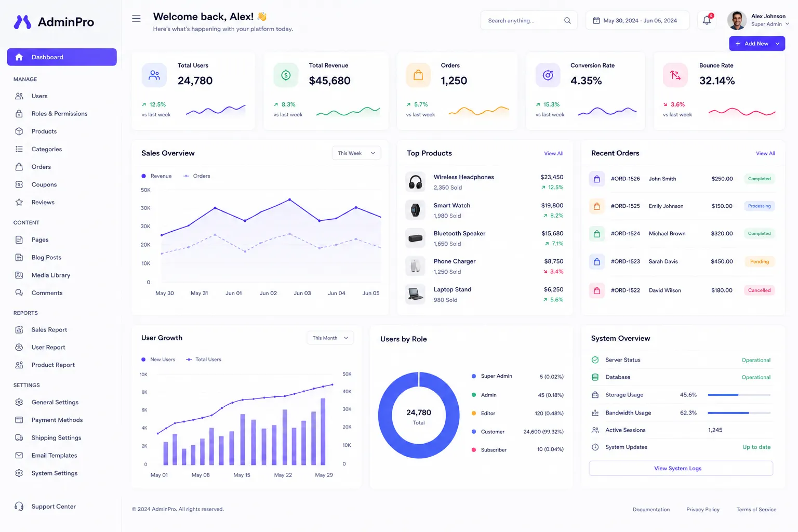
Task: Click the Smart Watch product thumbnail
Action: [x=415, y=210]
